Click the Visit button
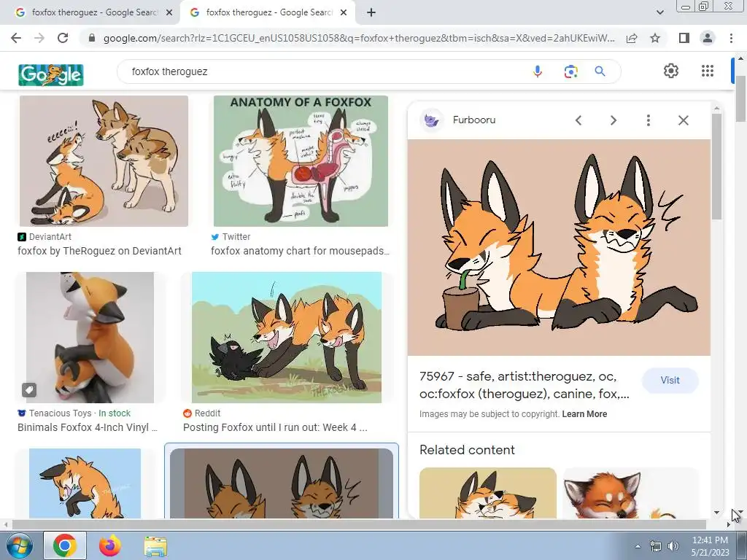The height and width of the screenshot is (560, 747). pos(670,380)
